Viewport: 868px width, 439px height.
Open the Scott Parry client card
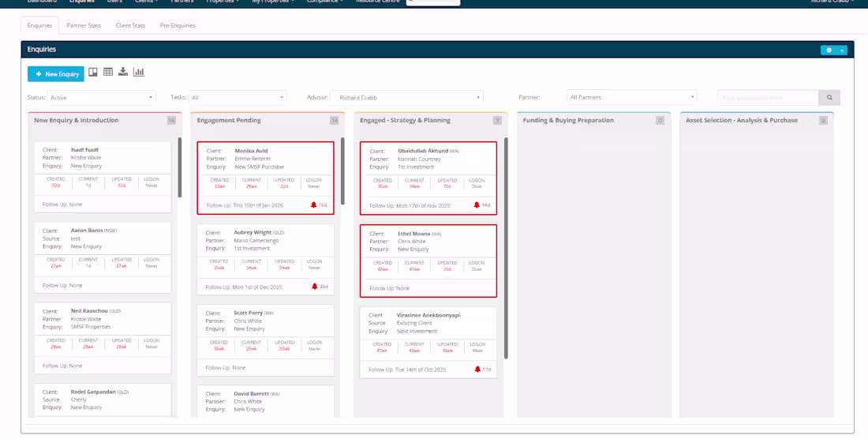pyautogui.click(x=266, y=340)
